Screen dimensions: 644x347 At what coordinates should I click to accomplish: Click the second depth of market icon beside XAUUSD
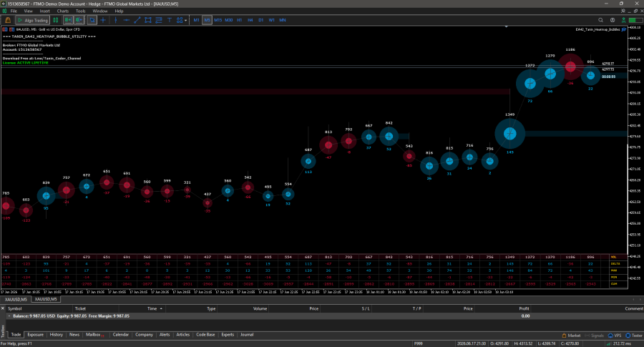[x=11, y=29]
